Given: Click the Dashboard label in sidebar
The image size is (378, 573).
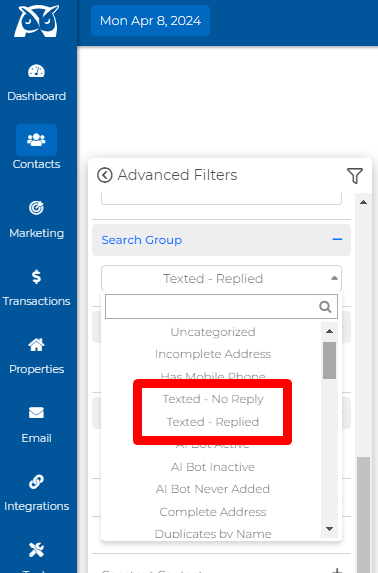Looking at the screenshot, I should pos(36,96).
